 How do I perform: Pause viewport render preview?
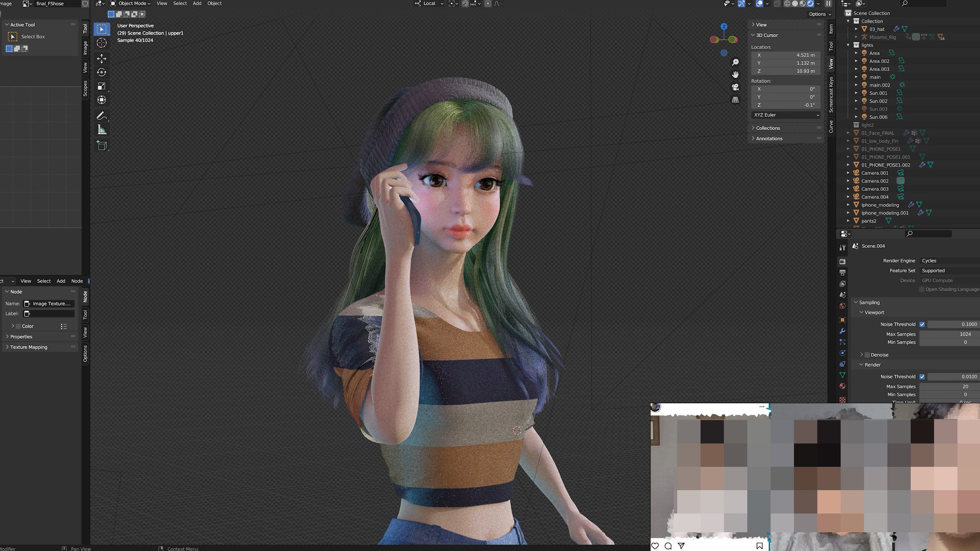click(x=828, y=3)
